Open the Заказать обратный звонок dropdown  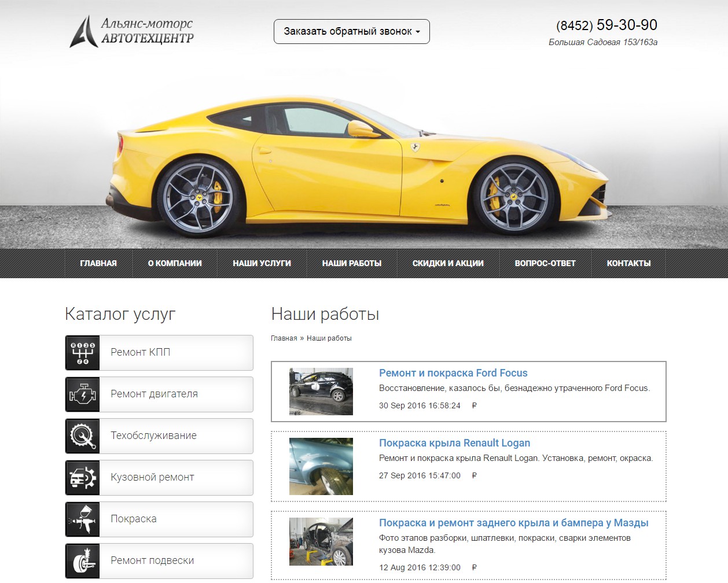[352, 31]
